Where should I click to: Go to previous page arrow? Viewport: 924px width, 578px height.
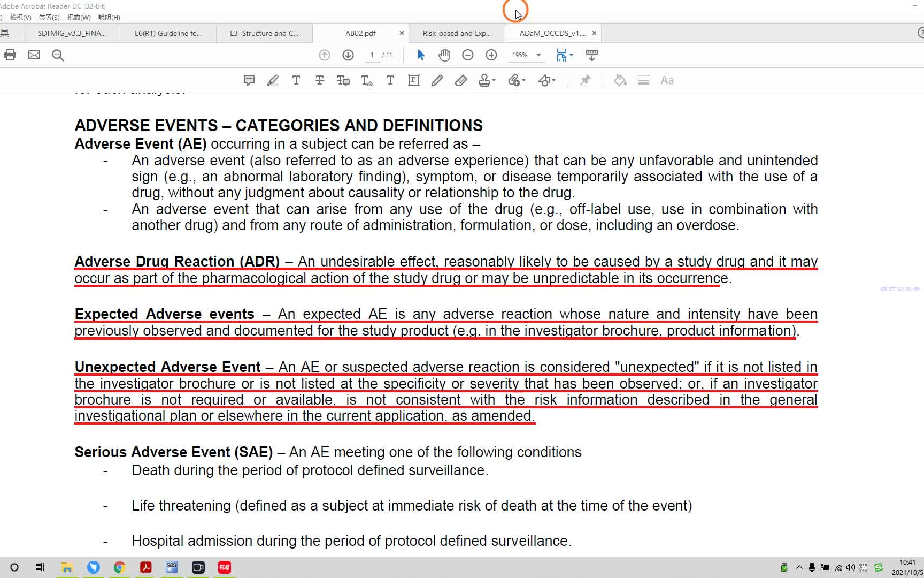tap(325, 55)
